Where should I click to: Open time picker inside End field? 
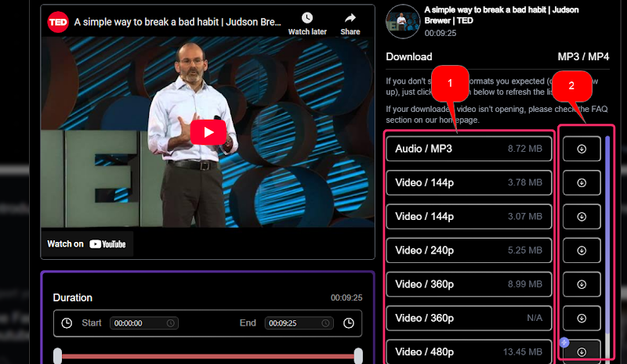(x=325, y=323)
